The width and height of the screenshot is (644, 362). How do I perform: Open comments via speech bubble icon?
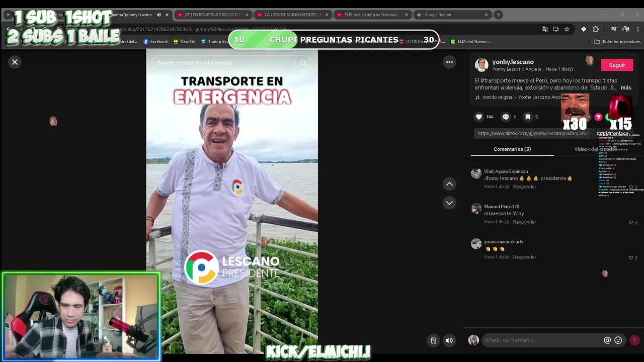506,117
